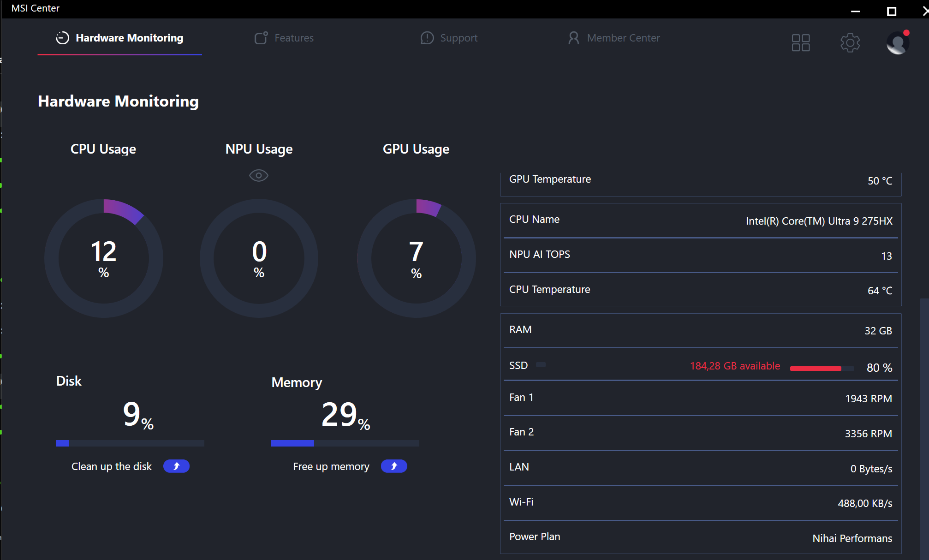Select the Fan 1 row label
The image size is (929, 560).
coord(521,397)
